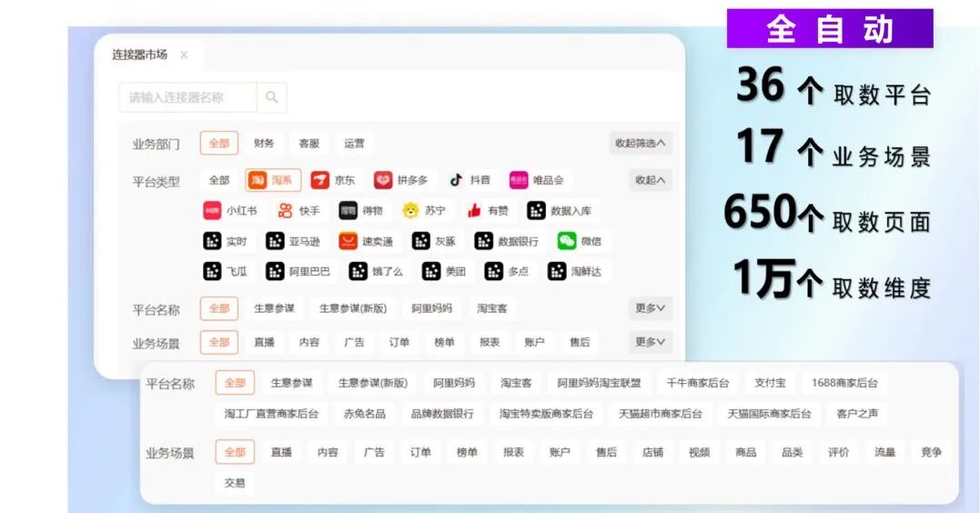This screenshot has height=513, width=980.
Task: Choose the 拼多多 heart icon
Action: click(x=383, y=180)
